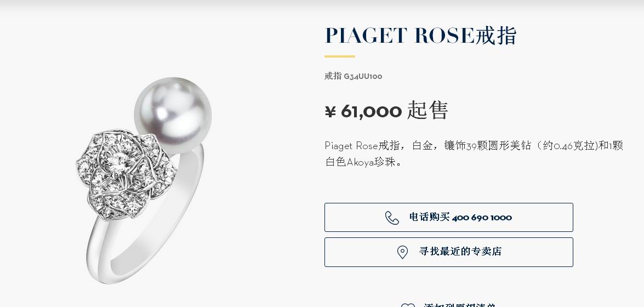Click the PIAGET ROSE戒指 product title
Screen dimensions: 644x307
pyautogui.click(x=420, y=36)
